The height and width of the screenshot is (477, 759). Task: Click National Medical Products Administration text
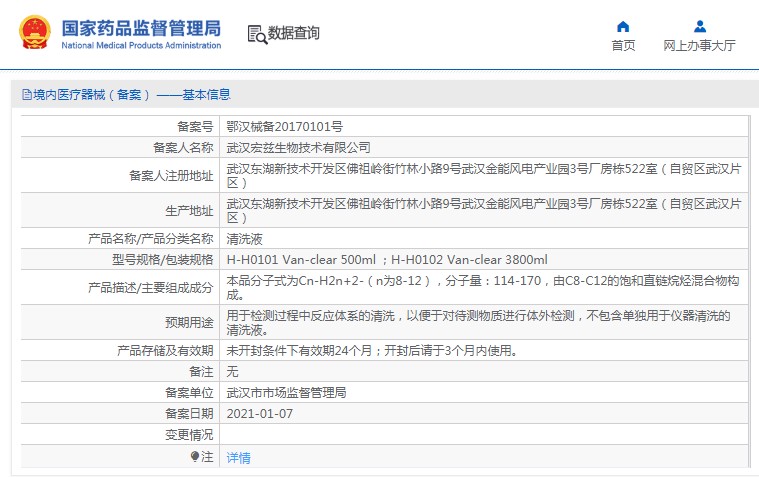pyautogui.click(x=141, y=46)
